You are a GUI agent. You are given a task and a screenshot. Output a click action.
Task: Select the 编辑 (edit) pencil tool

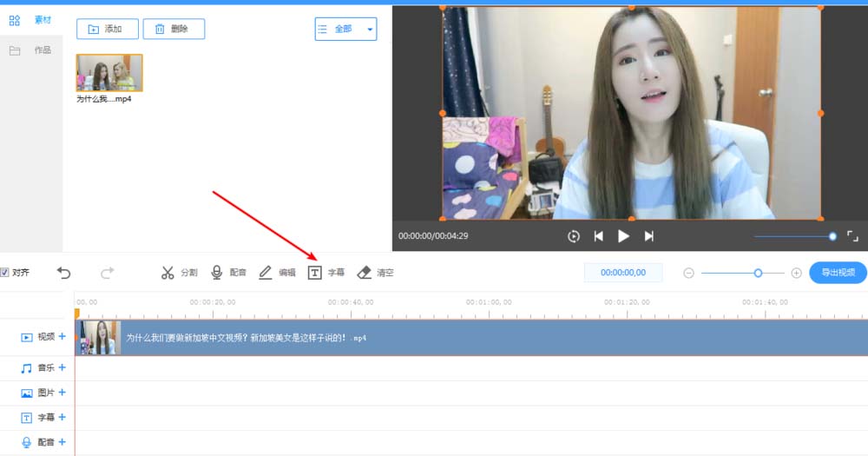[x=277, y=273]
